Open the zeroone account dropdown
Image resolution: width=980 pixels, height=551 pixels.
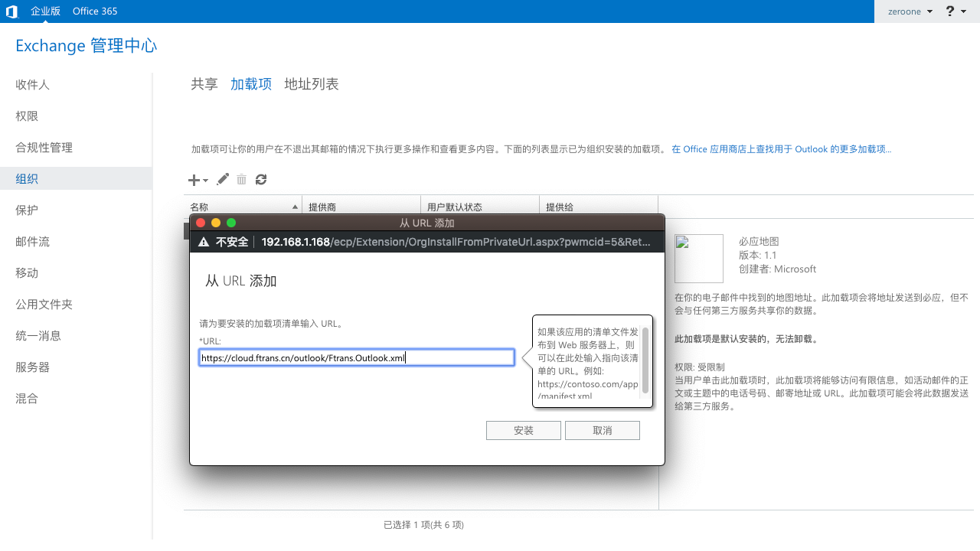pyautogui.click(x=910, y=11)
